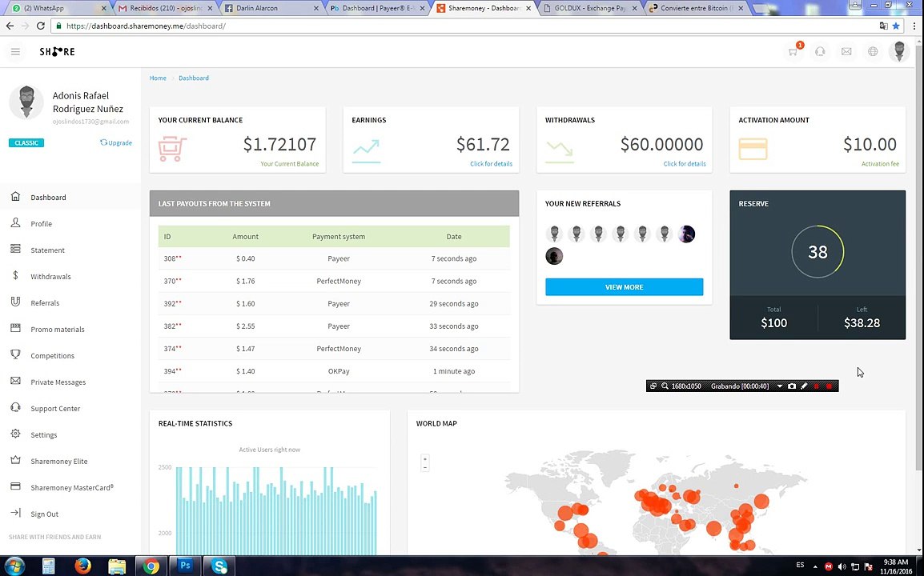
Task: Click the reserve circular progress 38
Action: point(818,252)
